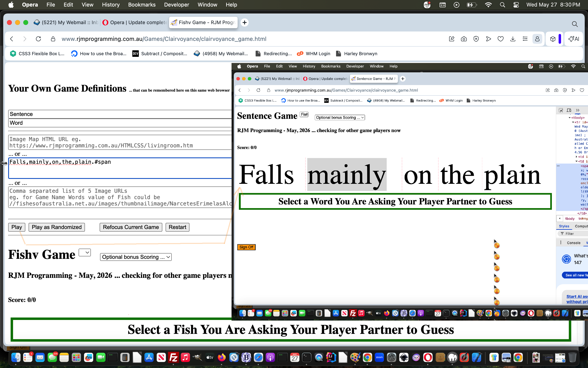Viewport: 588px width, 368px height.
Task: Focus the Falls,mainly,on,the,plain textarea
Action: [120, 168]
